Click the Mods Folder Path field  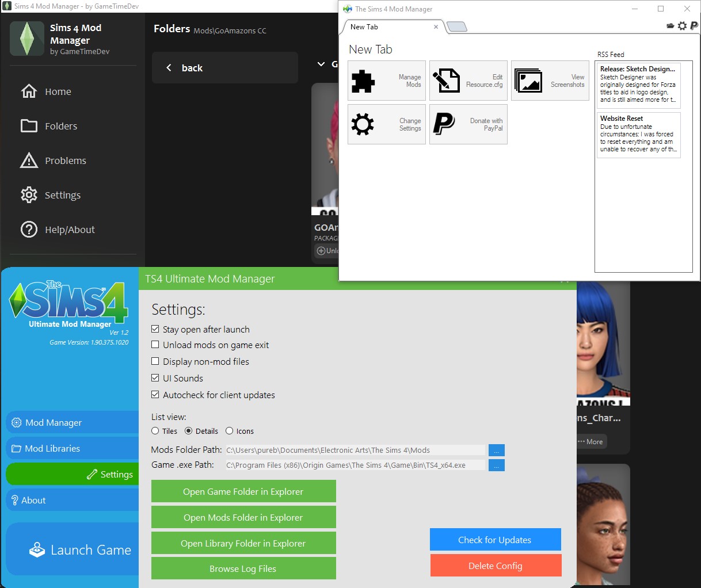pyautogui.click(x=355, y=450)
